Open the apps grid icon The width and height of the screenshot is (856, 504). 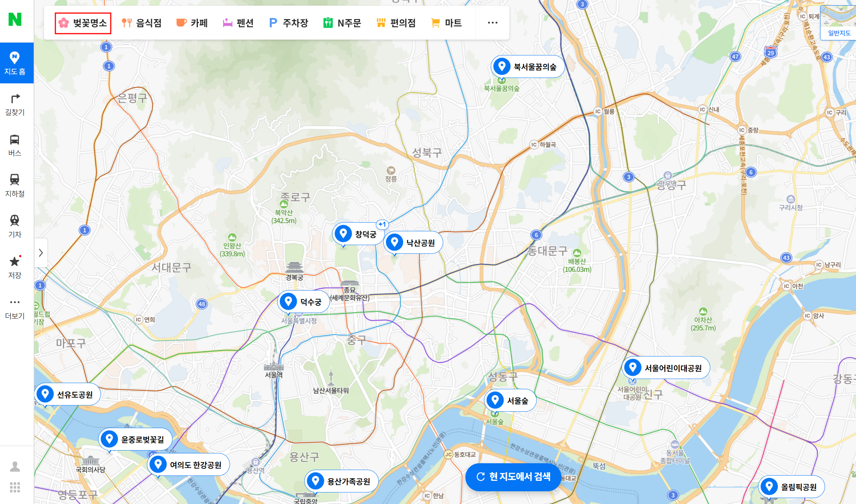(15, 487)
